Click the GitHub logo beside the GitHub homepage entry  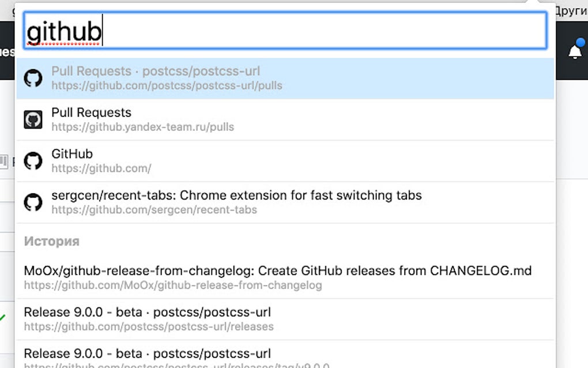[33, 160]
